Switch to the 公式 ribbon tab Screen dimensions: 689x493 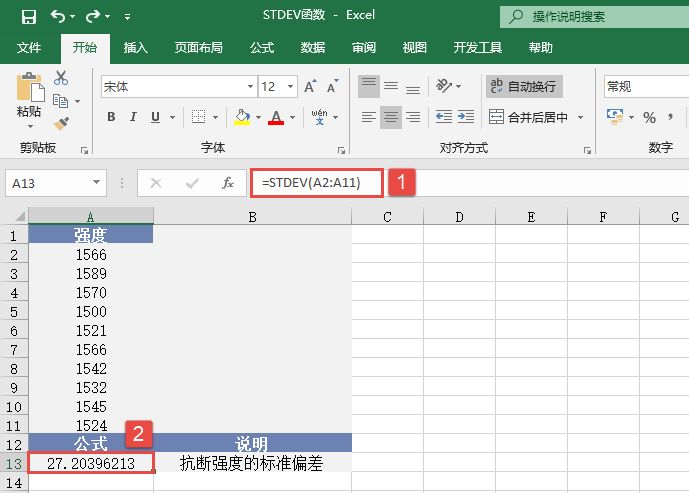click(262, 47)
